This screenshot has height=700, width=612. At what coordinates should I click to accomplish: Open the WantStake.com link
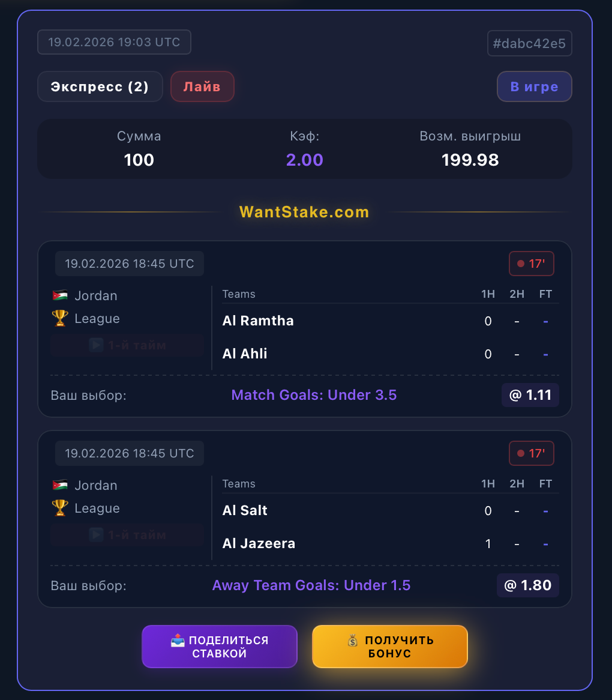click(304, 212)
